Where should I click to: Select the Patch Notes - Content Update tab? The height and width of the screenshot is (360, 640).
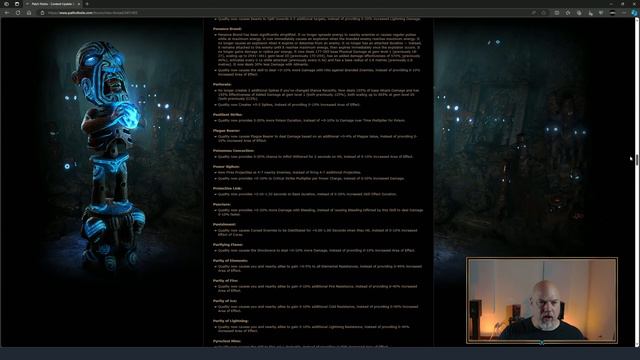click(x=52, y=4)
